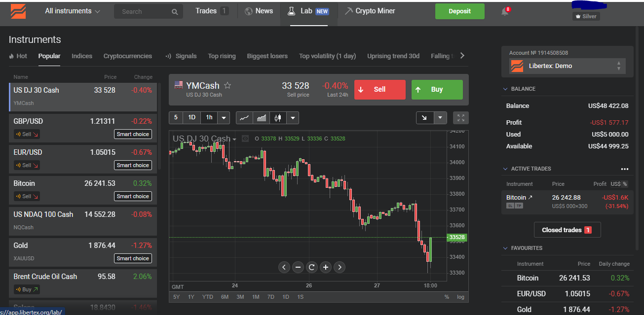Click GBP/USD Sell signal indicator
Image resolution: width=644 pixels, height=315 pixels.
tap(27, 134)
